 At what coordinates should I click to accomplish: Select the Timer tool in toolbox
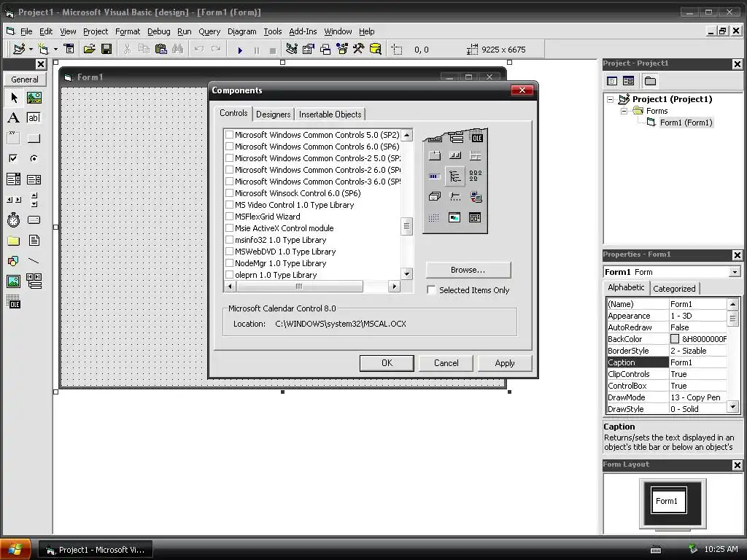tap(14, 220)
